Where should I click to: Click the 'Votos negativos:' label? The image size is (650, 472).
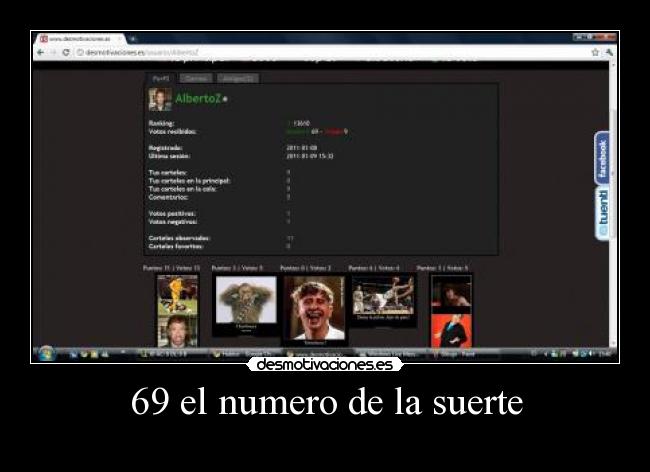click(173, 222)
